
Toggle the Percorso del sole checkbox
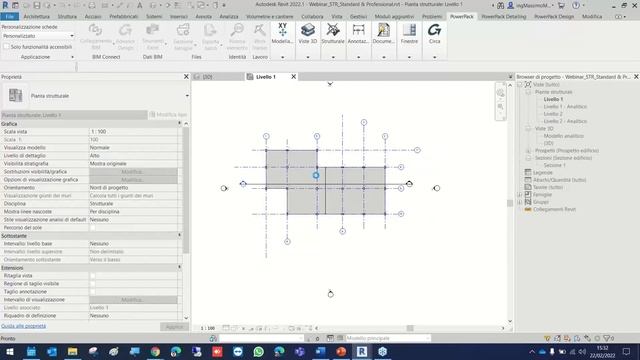(x=93, y=228)
